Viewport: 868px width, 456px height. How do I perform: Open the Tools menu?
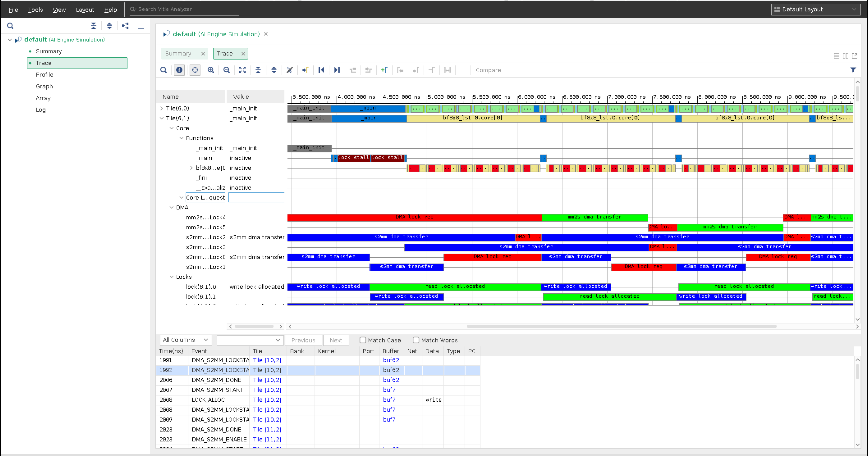(x=35, y=10)
